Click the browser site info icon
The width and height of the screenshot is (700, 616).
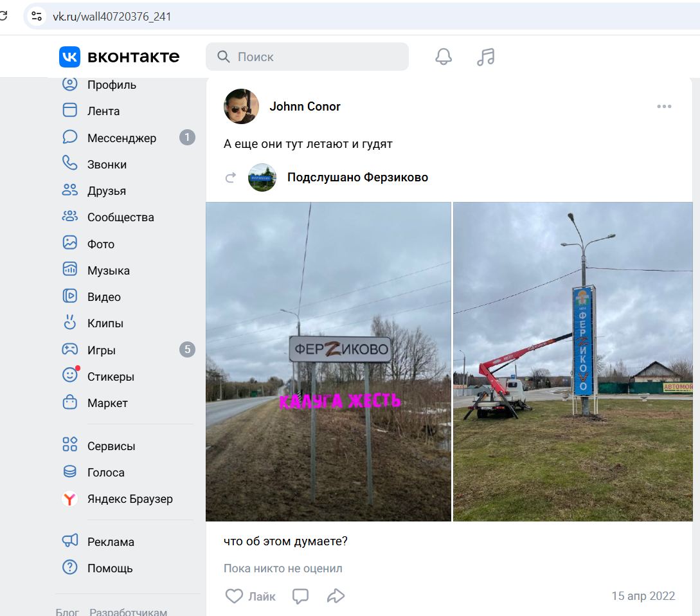coord(37,17)
